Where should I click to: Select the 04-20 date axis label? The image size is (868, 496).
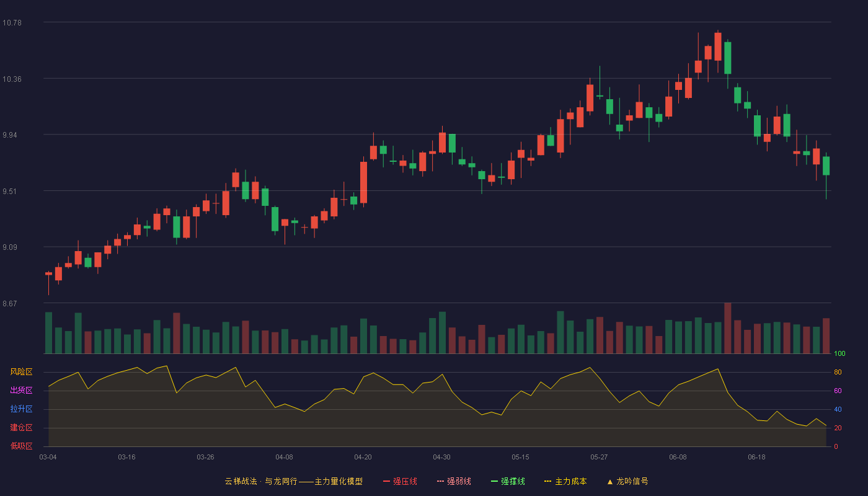[x=363, y=458]
